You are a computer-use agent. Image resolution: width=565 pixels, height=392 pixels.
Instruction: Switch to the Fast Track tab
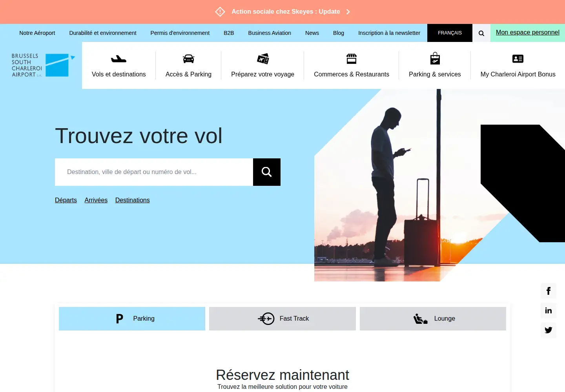pyautogui.click(x=282, y=319)
